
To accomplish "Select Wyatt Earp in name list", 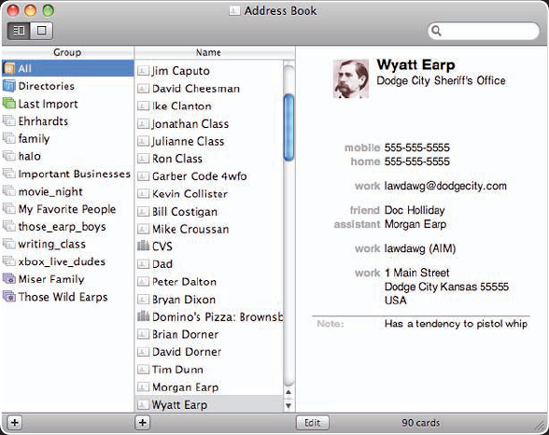I will click(x=209, y=405).
